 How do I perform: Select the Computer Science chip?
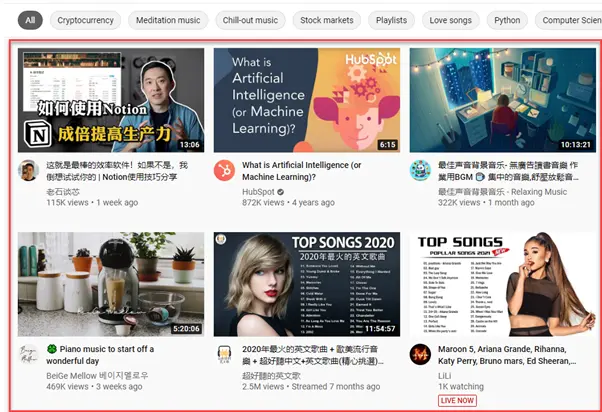[x=569, y=20]
